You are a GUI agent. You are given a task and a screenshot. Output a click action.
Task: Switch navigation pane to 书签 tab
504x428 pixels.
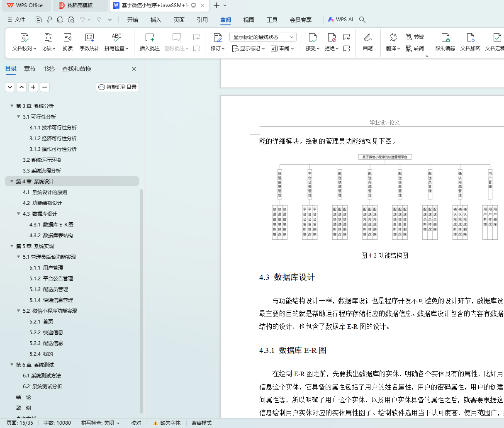49,69
